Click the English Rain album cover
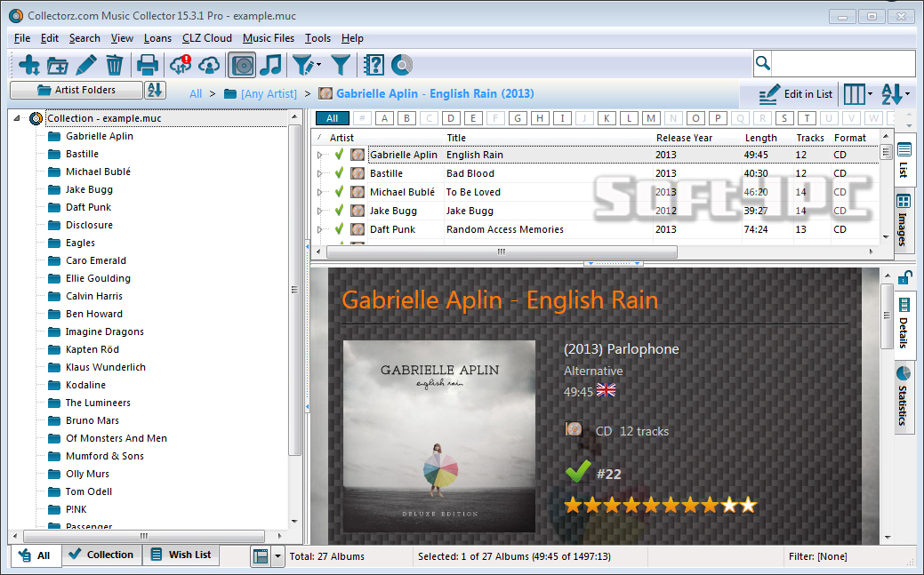This screenshot has height=575, width=924. (439, 436)
